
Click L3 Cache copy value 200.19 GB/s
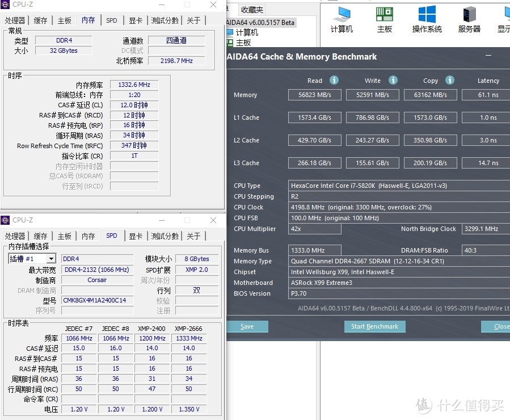tap(431, 163)
